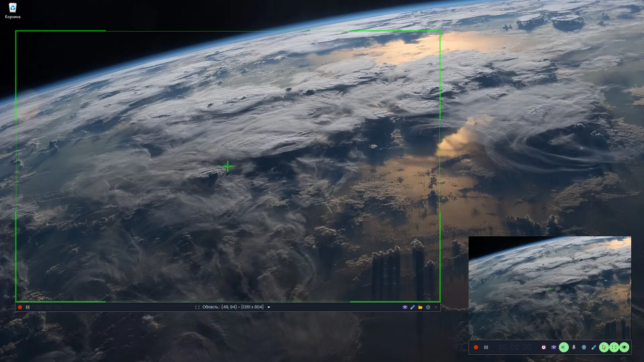Open drawing pencil tool in main panel

click(x=594, y=347)
